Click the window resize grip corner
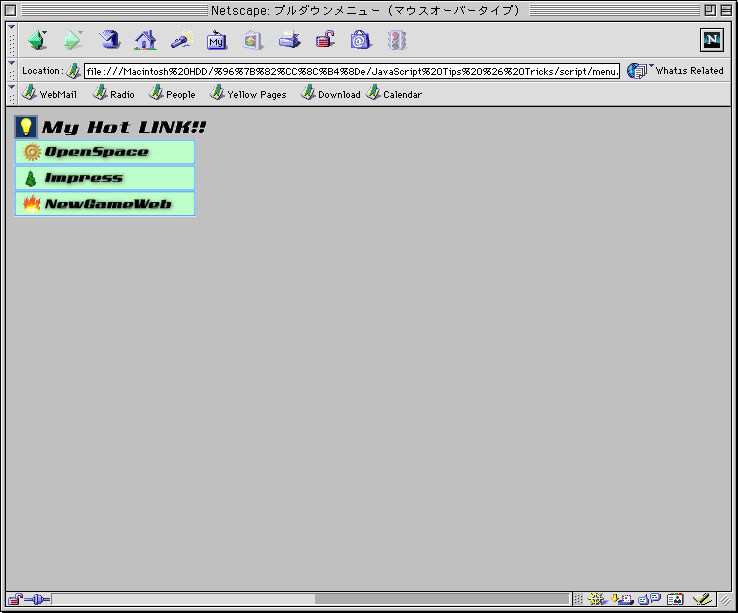738x613 pixels. (724, 599)
